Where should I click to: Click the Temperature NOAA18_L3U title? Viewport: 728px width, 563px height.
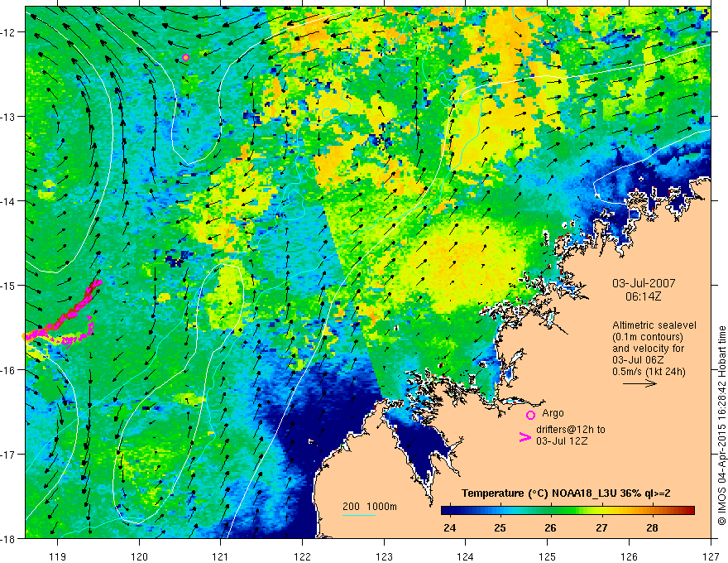[x=566, y=493]
